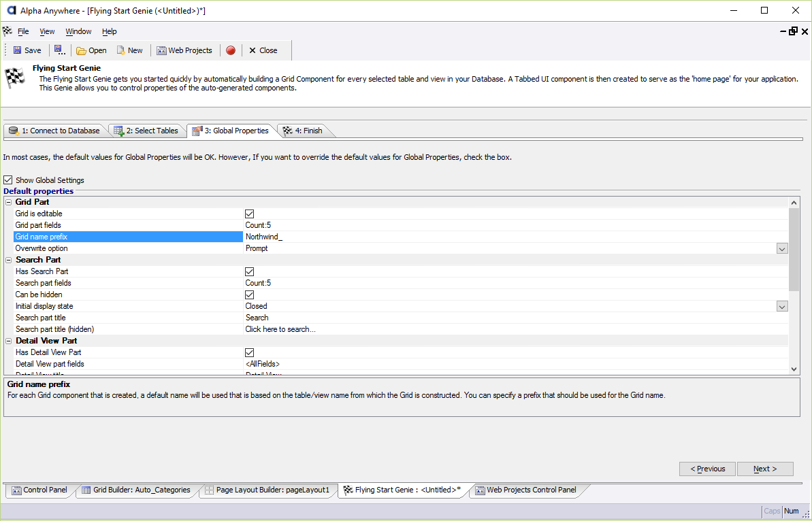Image resolution: width=812 pixels, height=521 pixels.
Task: Open Overwrite option dropdown arrow
Action: pos(782,249)
